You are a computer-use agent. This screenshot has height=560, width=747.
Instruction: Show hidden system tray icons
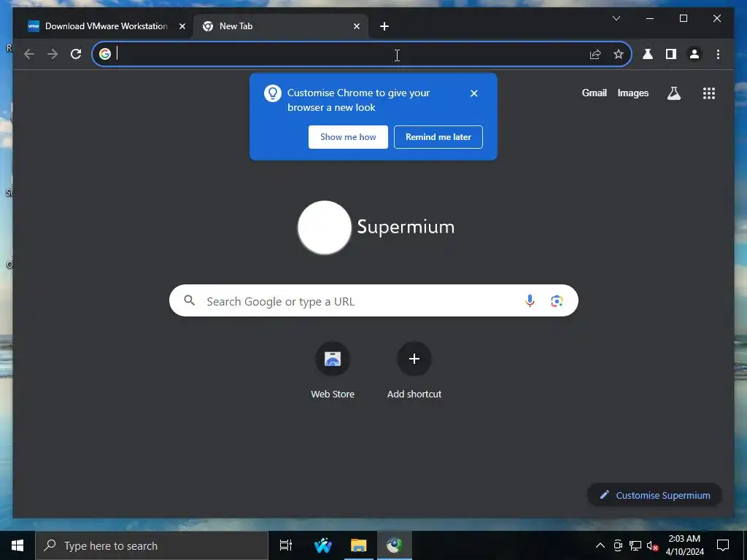pos(600,545)
